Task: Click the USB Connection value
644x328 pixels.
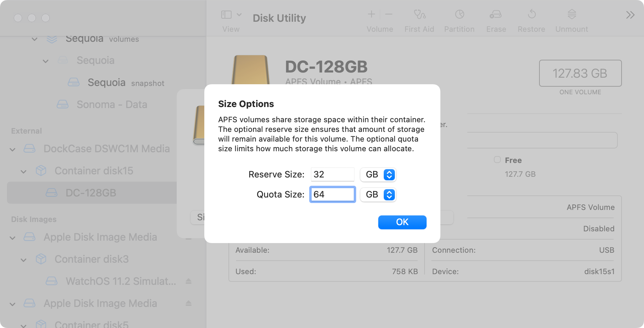Action: coord(606,250)
